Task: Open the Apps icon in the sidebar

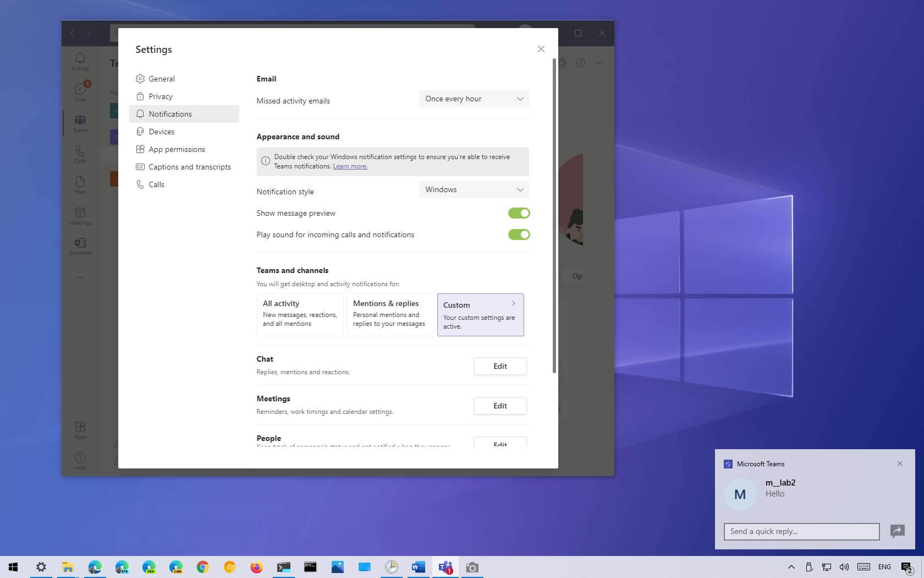Action: click(x=80, y=428)
